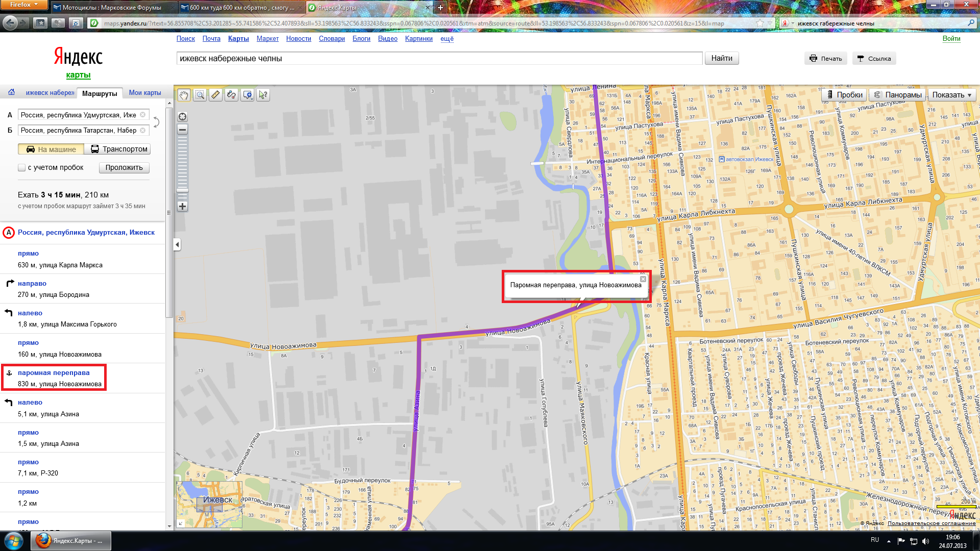Click Яндекс.Карты Firefox taskbar button
This screenshot has width=980, height=551.
click(71, 541)
